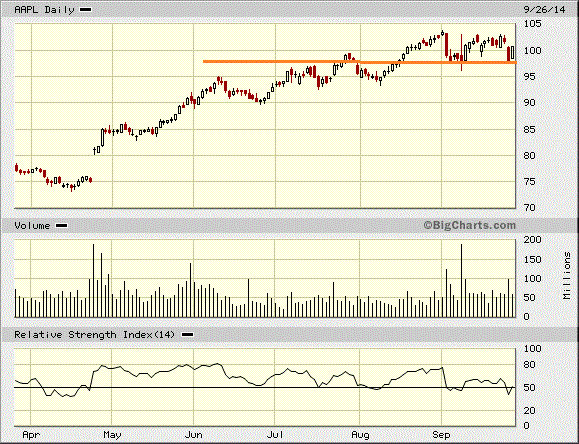Click the 90 price axis label
579x444 pixels.
pyautogui.click(x=530, y=103)
